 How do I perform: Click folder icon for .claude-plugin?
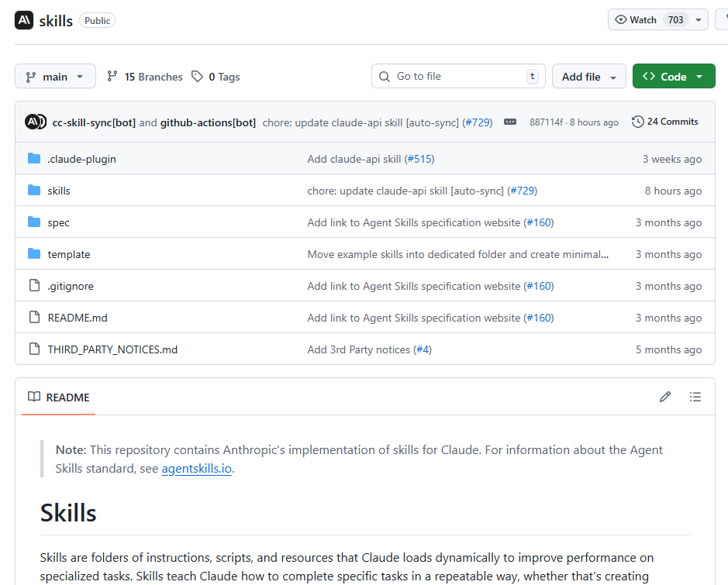pyautogui.click(x=34, y=159)
